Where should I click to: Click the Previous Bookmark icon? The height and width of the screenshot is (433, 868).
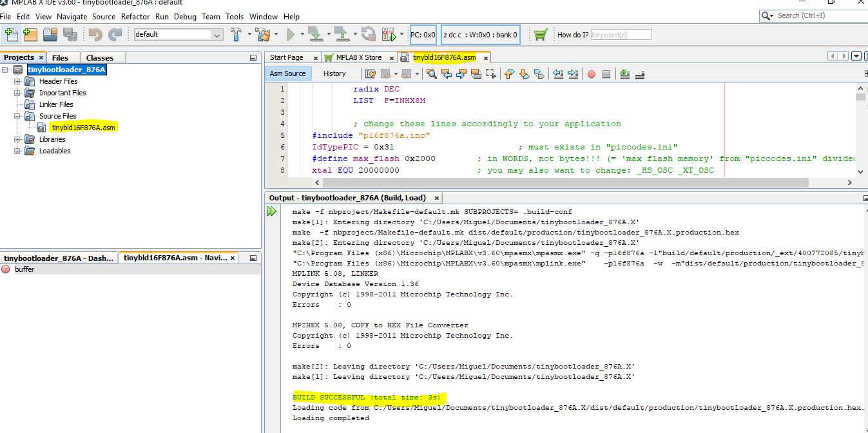point(509,73)
